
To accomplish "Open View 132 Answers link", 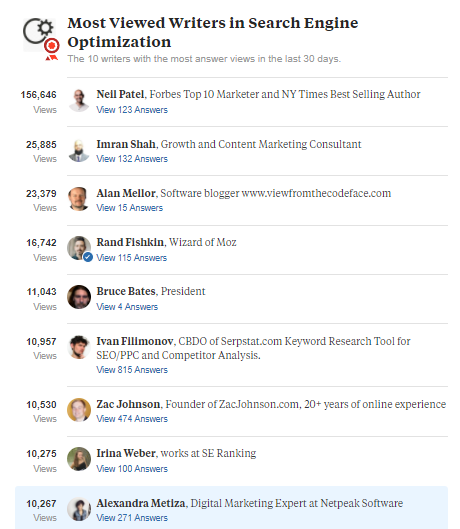I will pos(132,159).
